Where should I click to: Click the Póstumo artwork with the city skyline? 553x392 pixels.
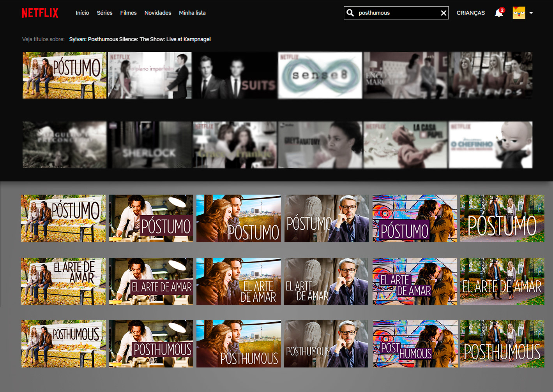(239, 218)
